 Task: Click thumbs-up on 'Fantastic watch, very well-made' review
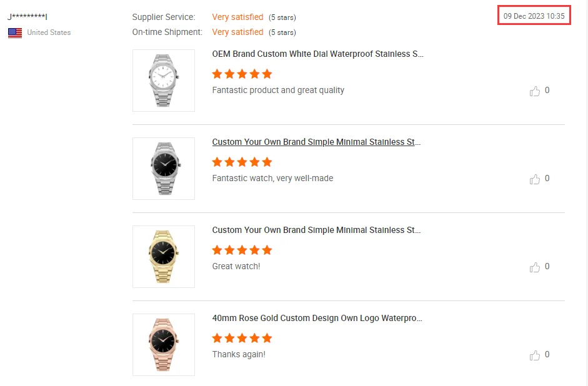tap(535, 179)
